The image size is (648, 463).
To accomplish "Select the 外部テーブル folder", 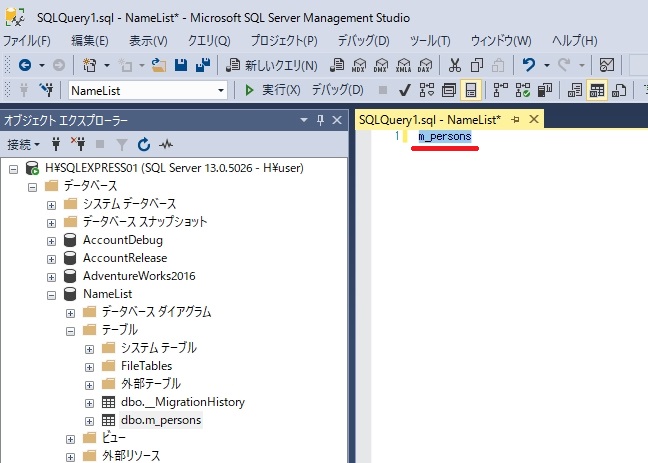I will [151, 384].
